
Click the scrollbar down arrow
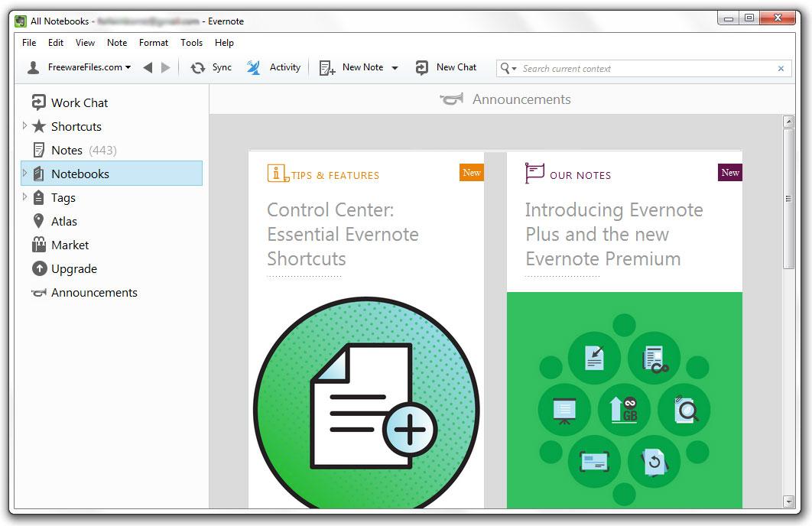coord(789,501)
